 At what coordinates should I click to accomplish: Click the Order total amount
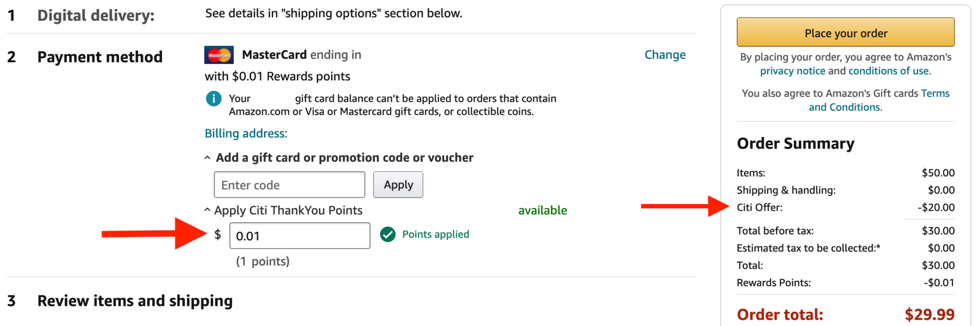coord(929,314)
